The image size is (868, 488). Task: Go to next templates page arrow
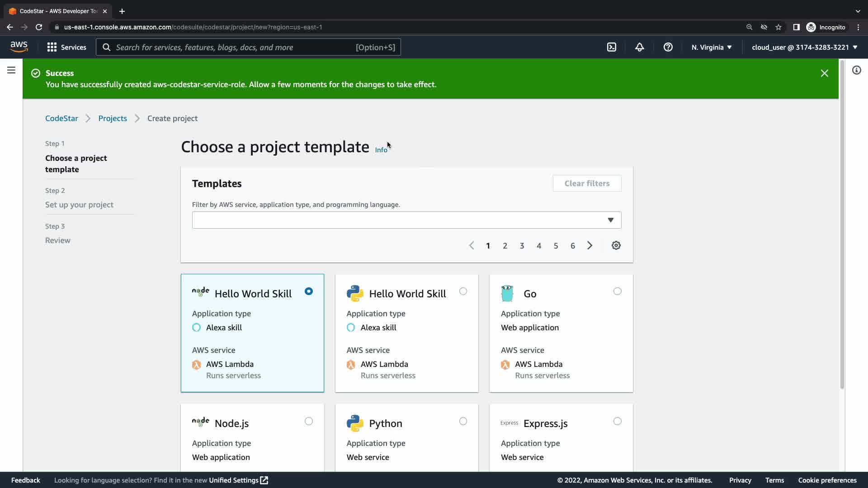(590, 245)
